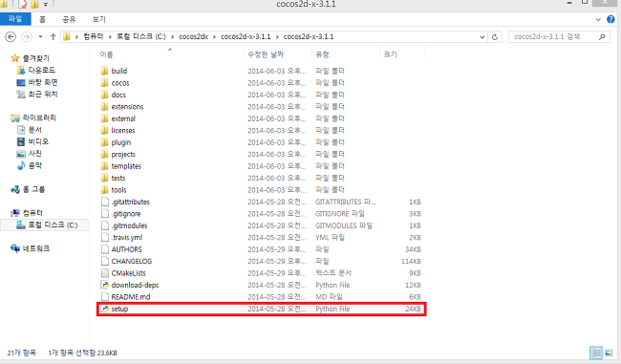
Task: Open 문서 library
Action: (34, 130)
